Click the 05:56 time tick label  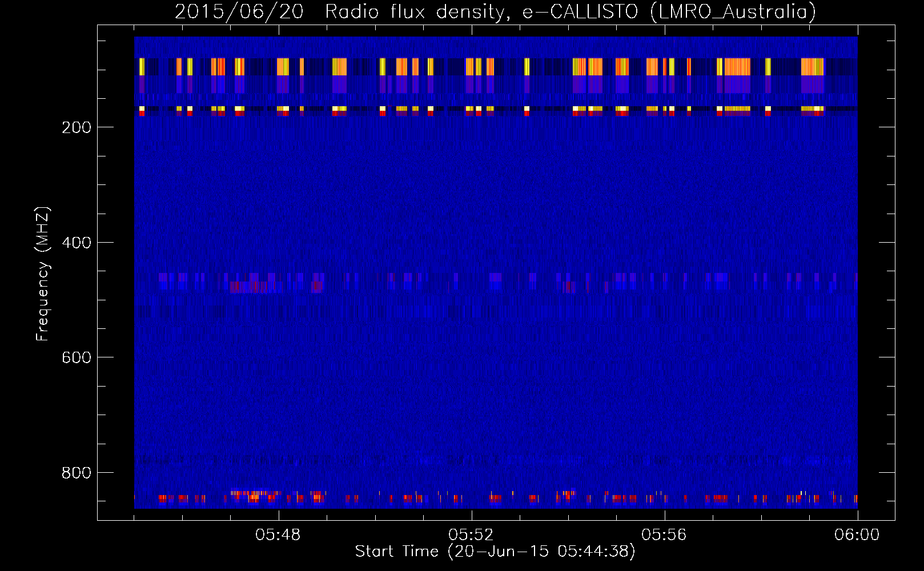tap(664, 535)
